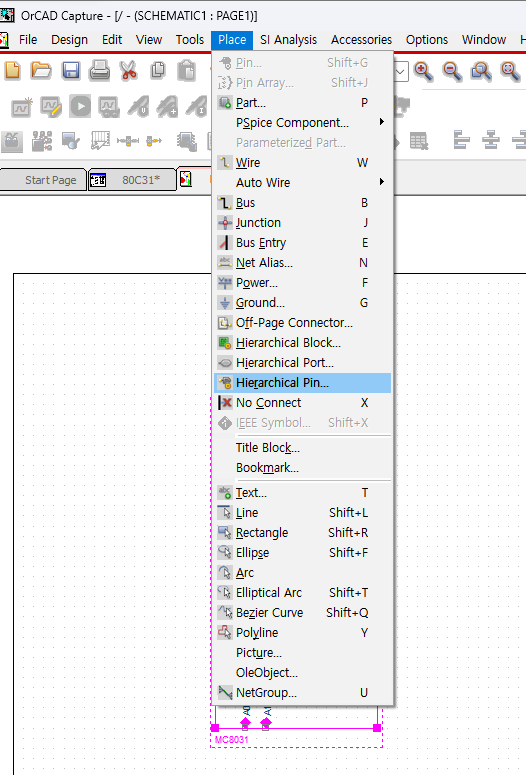Open the Window menu
This screenshot has height=775, width=526.
tap(484, 40)
